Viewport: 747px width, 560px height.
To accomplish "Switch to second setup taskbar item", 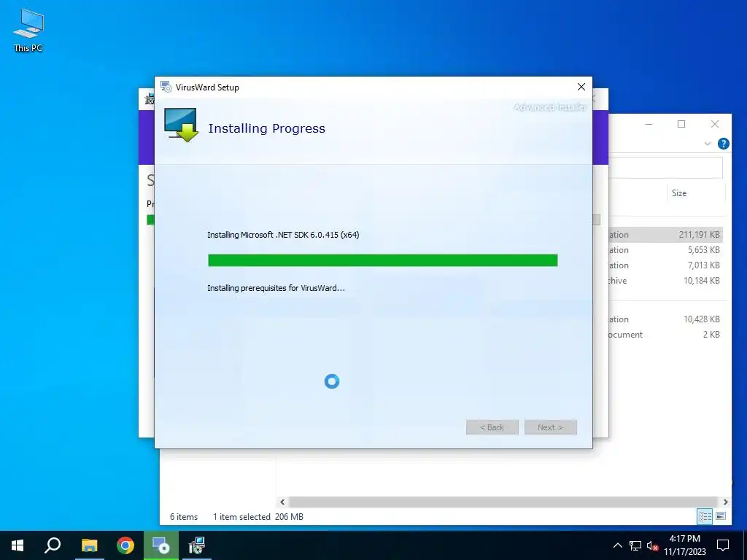I will point(196,545).
